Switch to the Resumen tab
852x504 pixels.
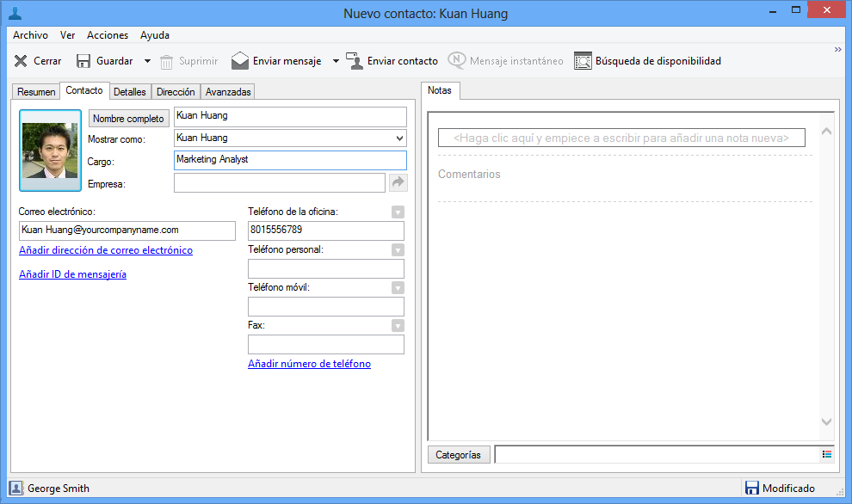(x=36, y=92)
